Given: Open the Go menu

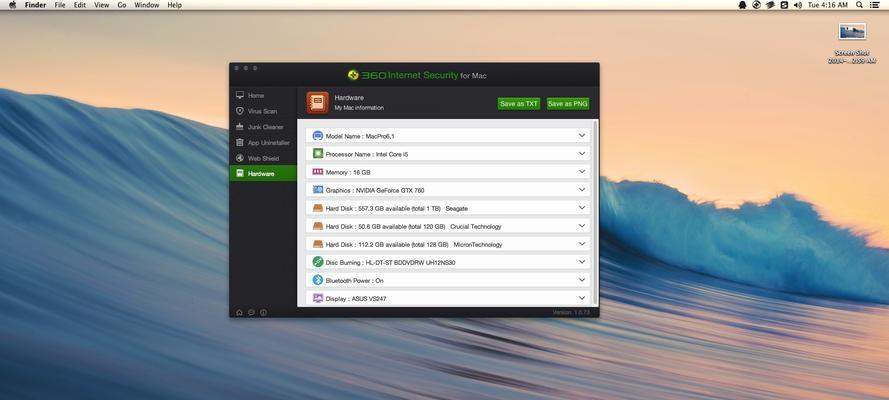Looking at the screenshot, I should click(x=122, y=5).
